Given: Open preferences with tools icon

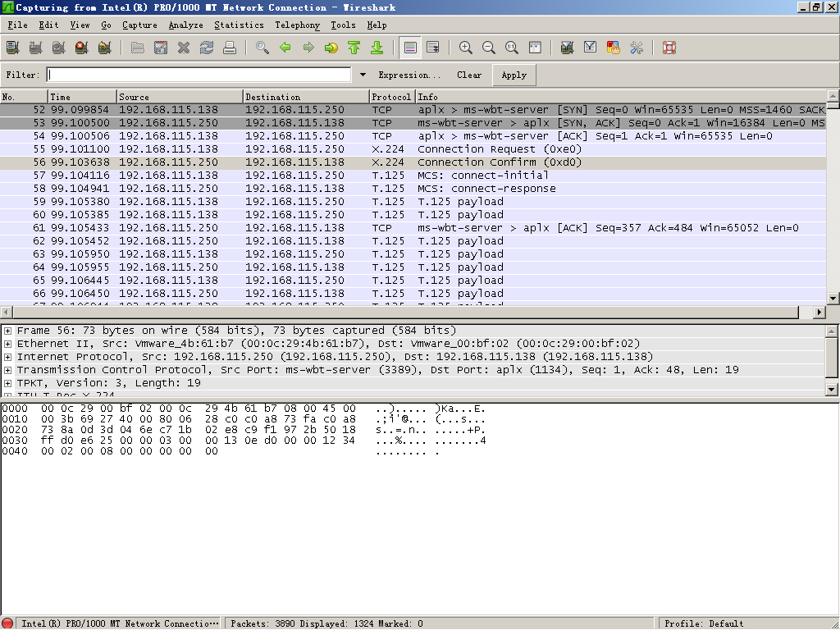Looking at the screenshot, I should [x=637, y=48].
